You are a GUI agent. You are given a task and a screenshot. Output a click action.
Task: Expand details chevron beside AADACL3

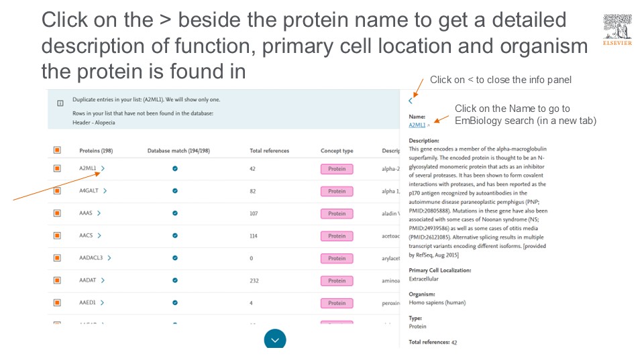(x=109, y=258)
